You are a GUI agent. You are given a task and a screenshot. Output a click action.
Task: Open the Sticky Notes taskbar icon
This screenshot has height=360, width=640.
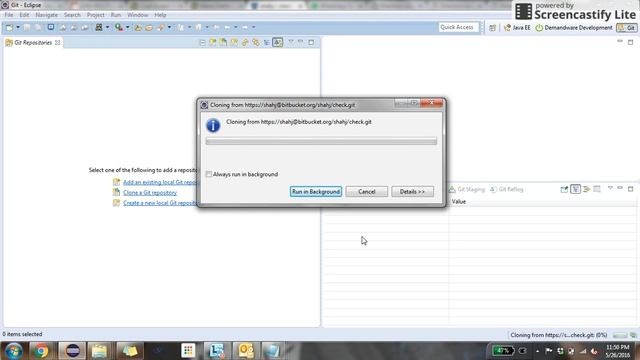(130, 351)
